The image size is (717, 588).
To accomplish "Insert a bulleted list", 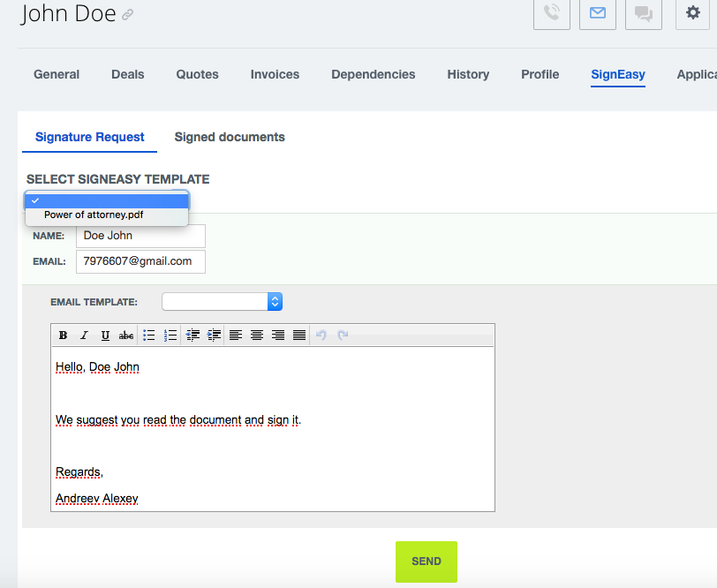I will coord(148,335).
